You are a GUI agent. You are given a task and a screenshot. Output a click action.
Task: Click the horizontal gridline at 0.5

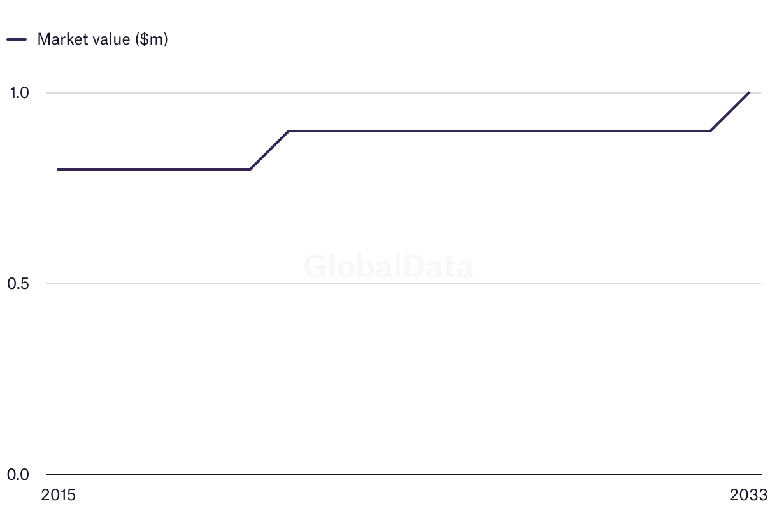[x=404, y=284]
